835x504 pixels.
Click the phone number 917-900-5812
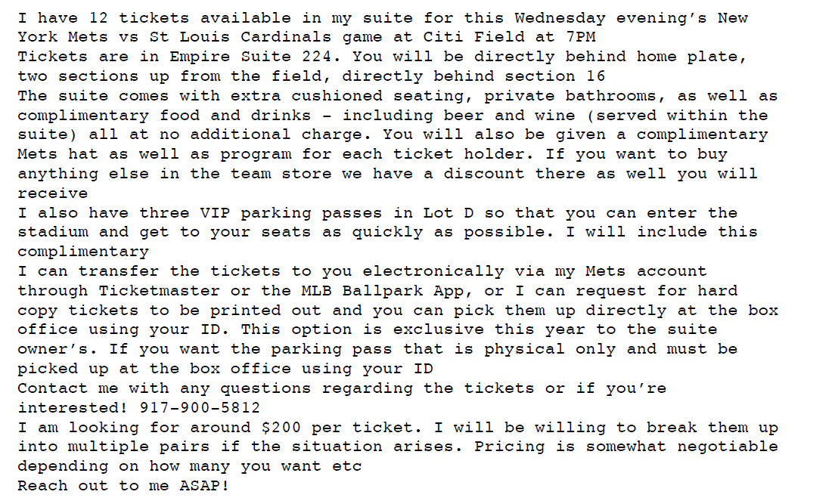pyautogui.click(x=200, y=407)
